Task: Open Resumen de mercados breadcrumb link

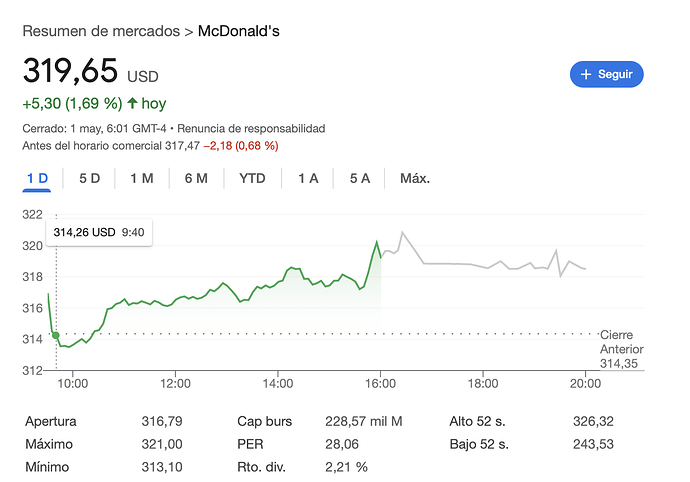Action: tap(100, 31)
